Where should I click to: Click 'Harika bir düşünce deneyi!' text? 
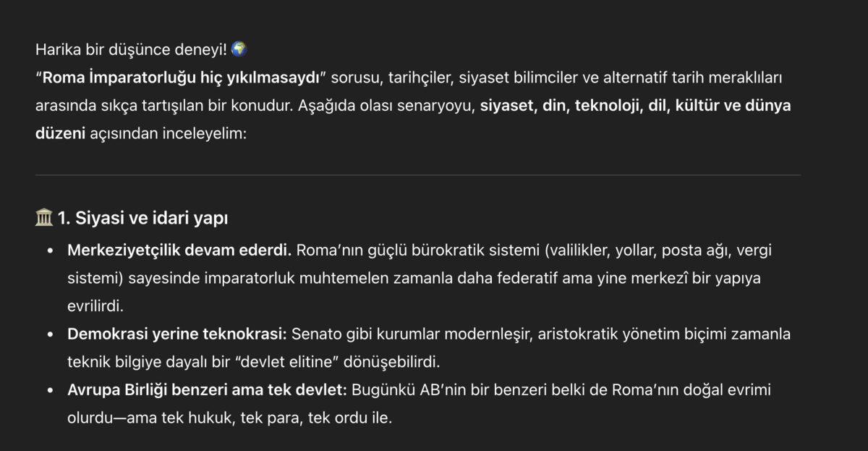130,49
